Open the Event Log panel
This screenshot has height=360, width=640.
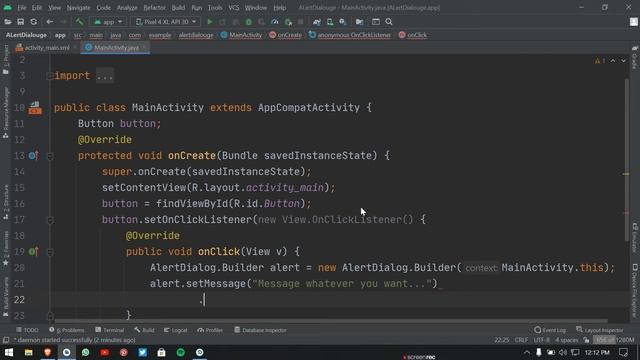click(x=550, y=330)
